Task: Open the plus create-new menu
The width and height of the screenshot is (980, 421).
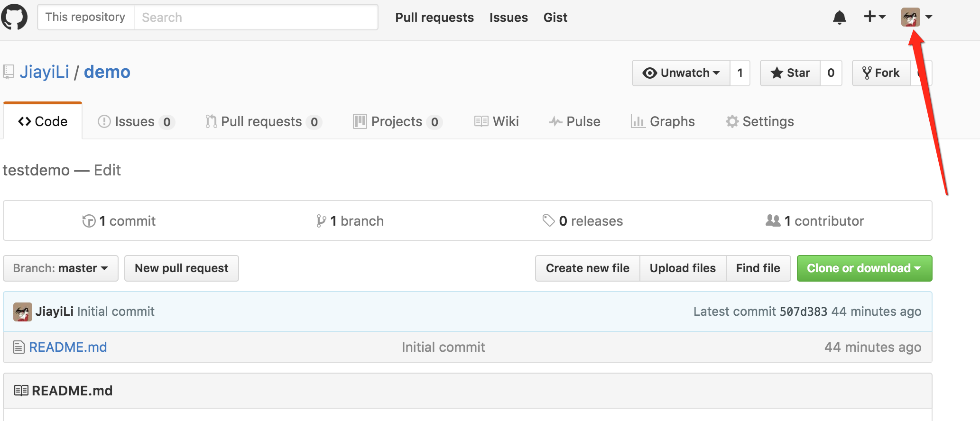Action: pyautogui.click(x=874, y=17)
